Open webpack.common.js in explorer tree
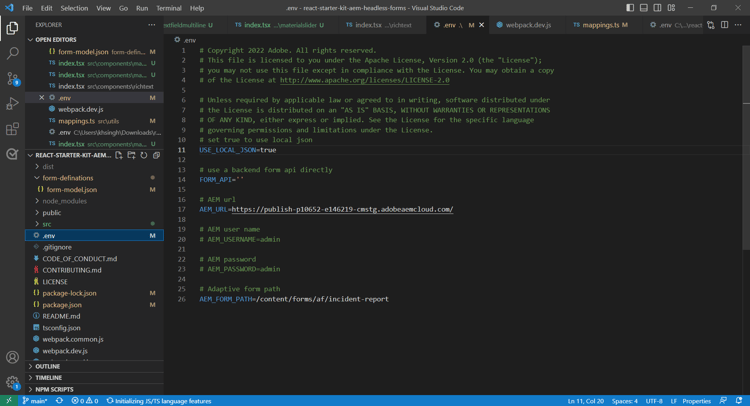The width and height of the screenshot is (750, 406). coord(94,339)
